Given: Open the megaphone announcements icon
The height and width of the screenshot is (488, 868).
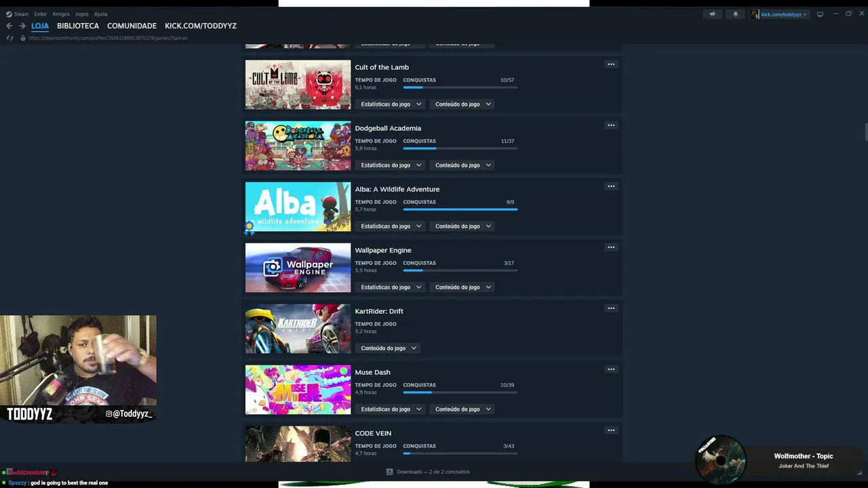Looking at the screenshot, I should coord(712,14).
